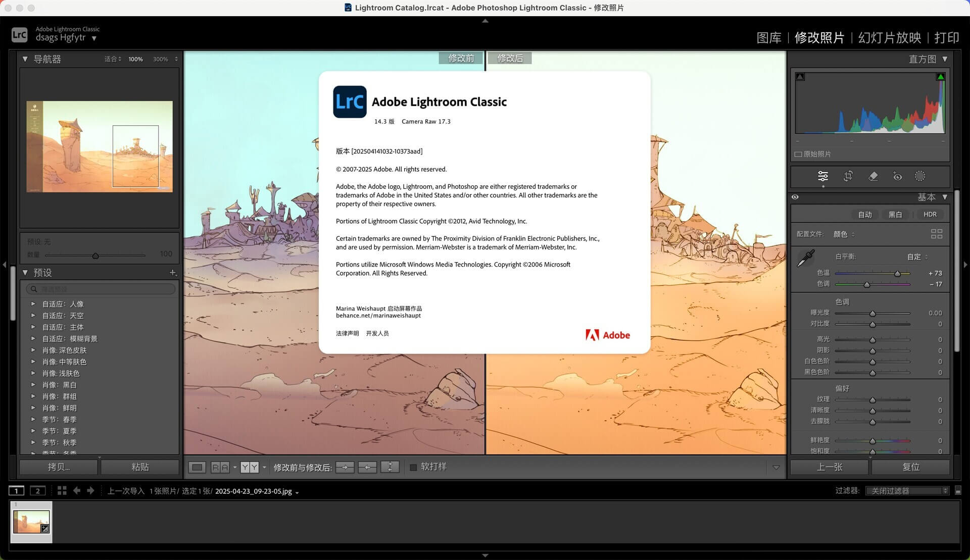Swap before and after settings

coord(390,467)
